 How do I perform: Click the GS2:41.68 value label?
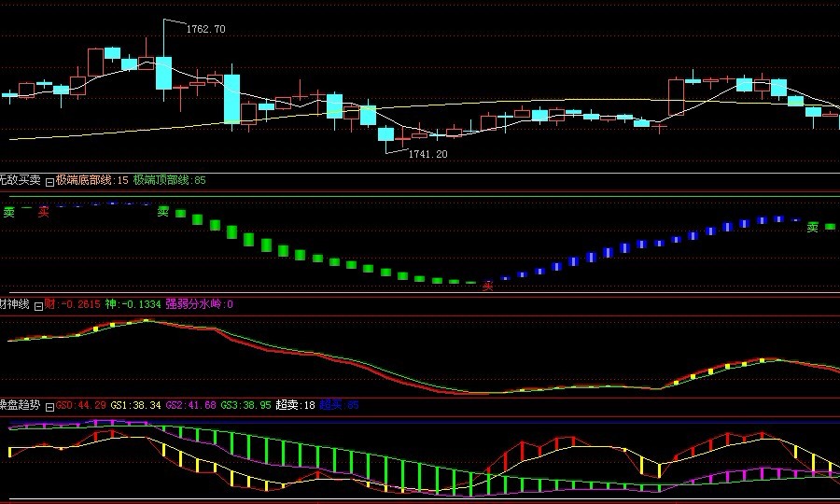coord(191,405)
